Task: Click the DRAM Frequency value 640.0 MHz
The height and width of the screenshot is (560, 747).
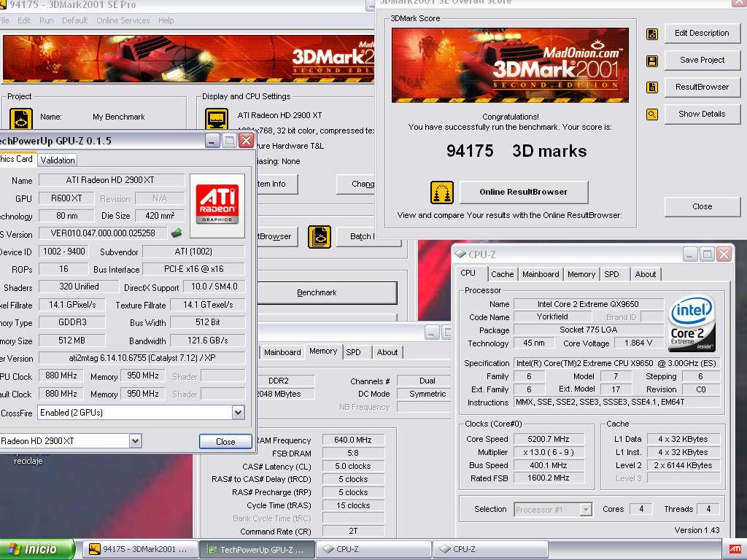Action: [353, 440]
